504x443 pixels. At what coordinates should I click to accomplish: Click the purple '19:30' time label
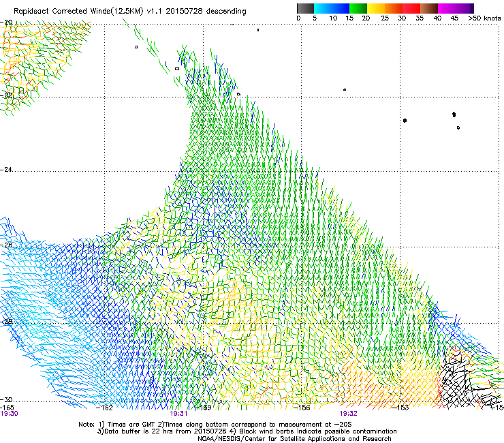9,414
